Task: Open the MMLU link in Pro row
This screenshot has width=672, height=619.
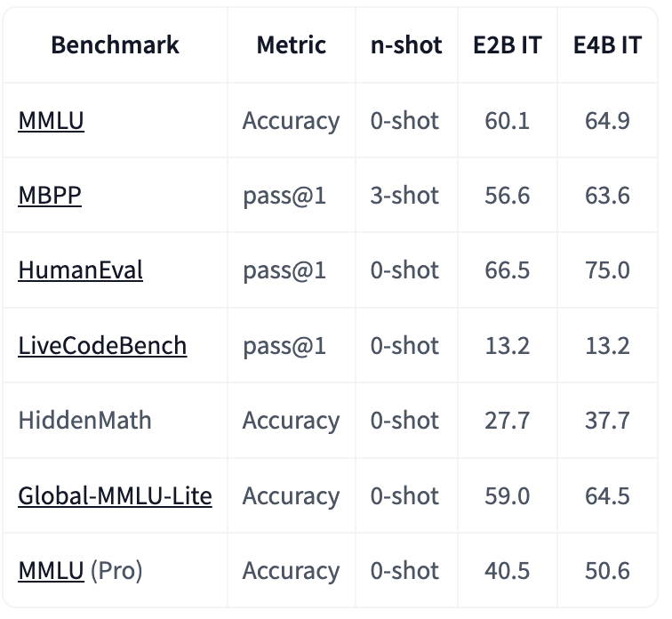Action: (51, 571)
